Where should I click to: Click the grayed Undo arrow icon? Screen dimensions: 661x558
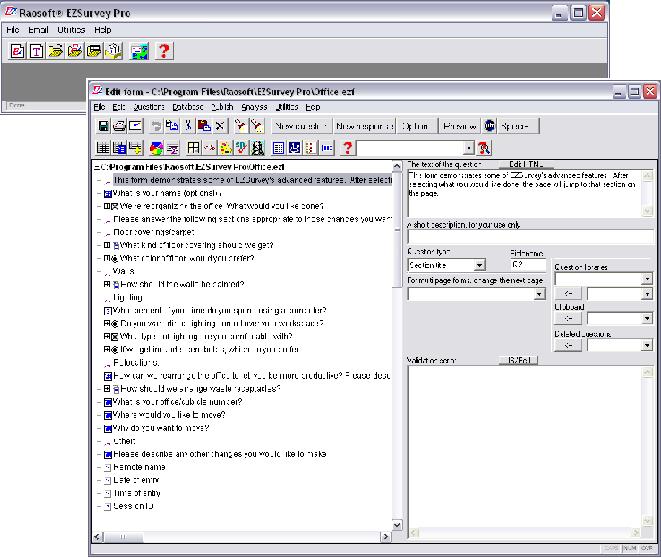[x=156, y=126]
